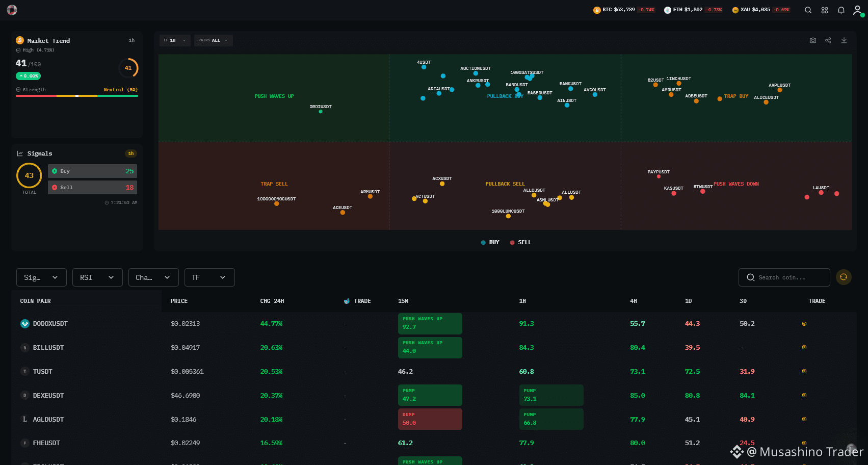Click the TRADE column header icon
Screen dimensions: 868x465
(347, 301)
